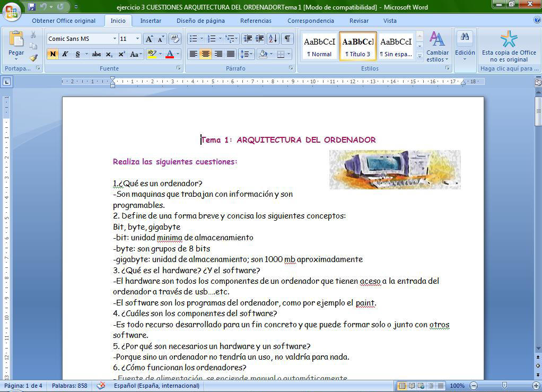Screen dimensions: 542x392
Task: Open Change Case Aa dropdown
Action: tap(136, 54)
